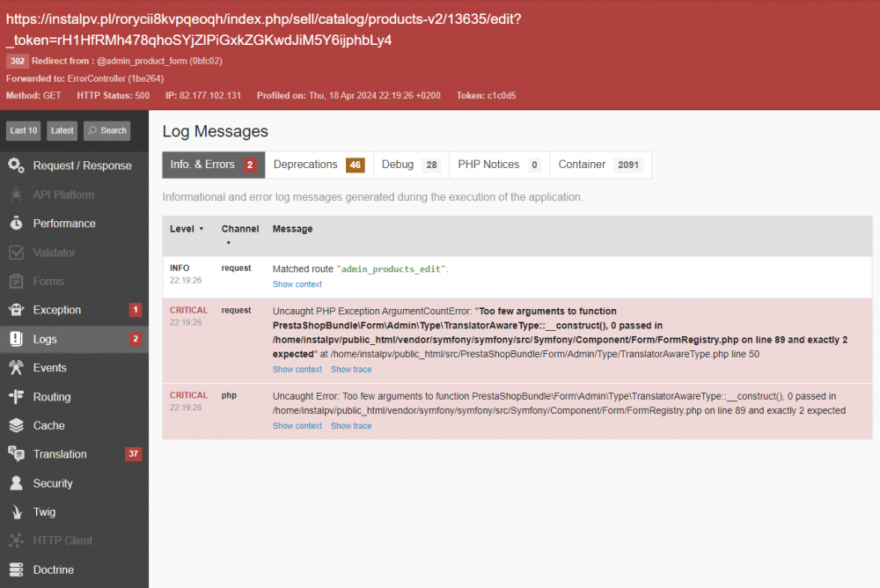Show trace for ArgumentCountError request message
880x588 pixels.
351,370
